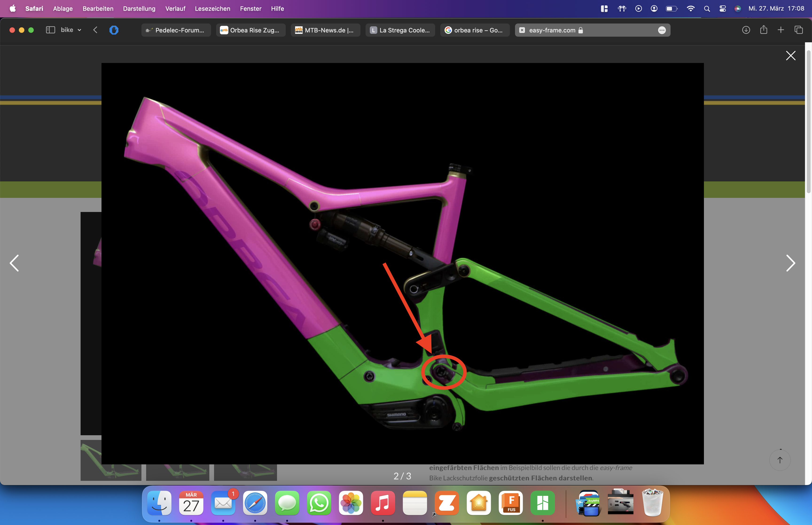This screenshot has height=525, width=812.
Task: Open a new tab with plus icon
Action: tap(781, 30)
